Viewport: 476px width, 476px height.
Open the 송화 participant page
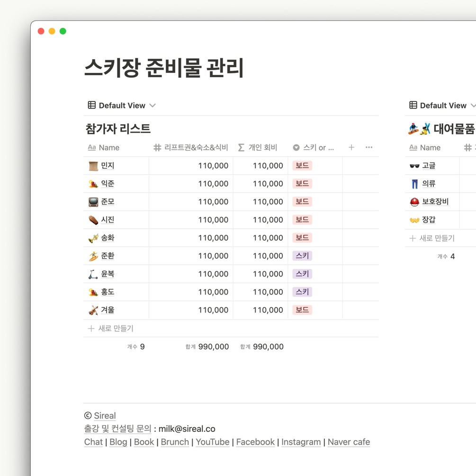click(108, 238)
